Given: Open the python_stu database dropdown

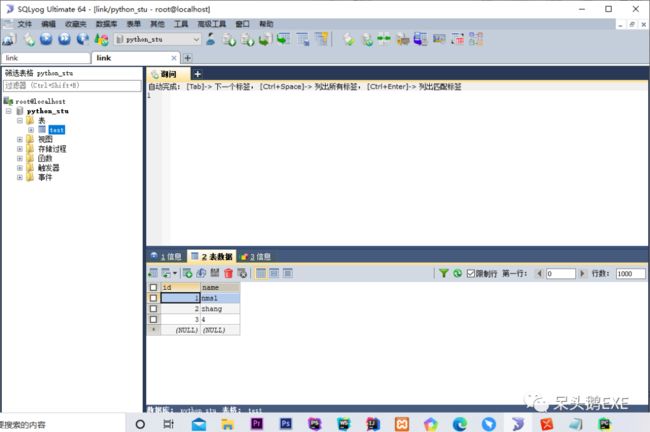Looking at the screenshot, I should [196, 39].
